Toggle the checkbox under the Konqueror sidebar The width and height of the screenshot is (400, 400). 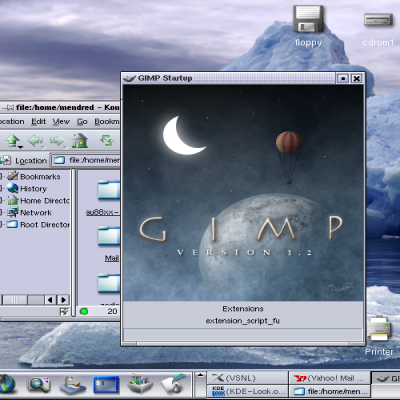pyautogui.click(x=64, y=312)
